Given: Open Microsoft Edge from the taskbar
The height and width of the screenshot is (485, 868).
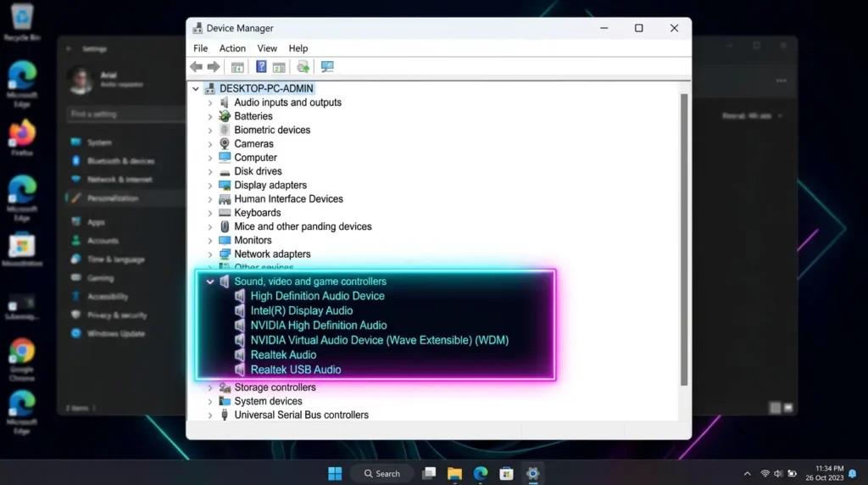Looking at the screenshot, I should pos(481,473).
